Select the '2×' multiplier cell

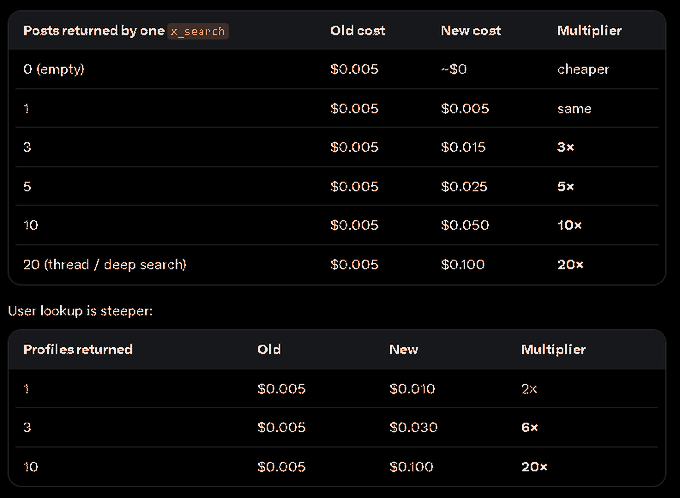point(529,389)
